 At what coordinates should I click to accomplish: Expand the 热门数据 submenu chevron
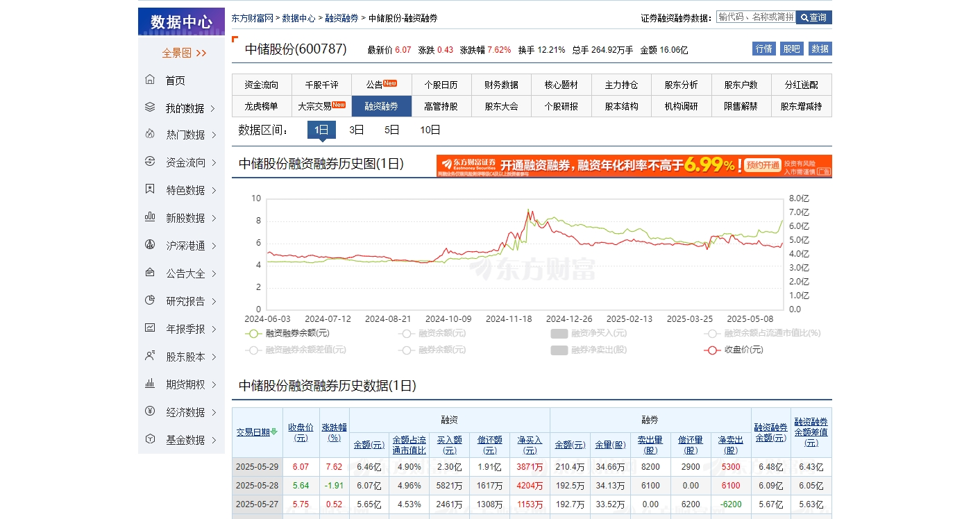click(213, 135)
